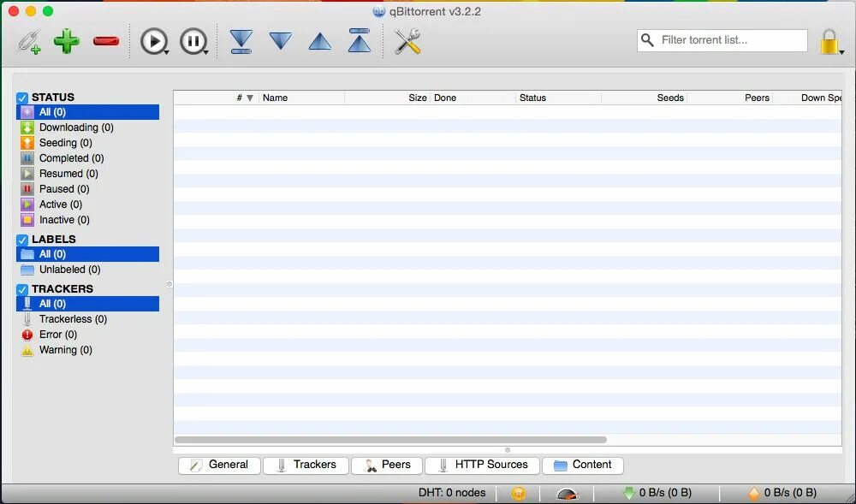Toggle the STATUS section checkbox

pos(22,98)
